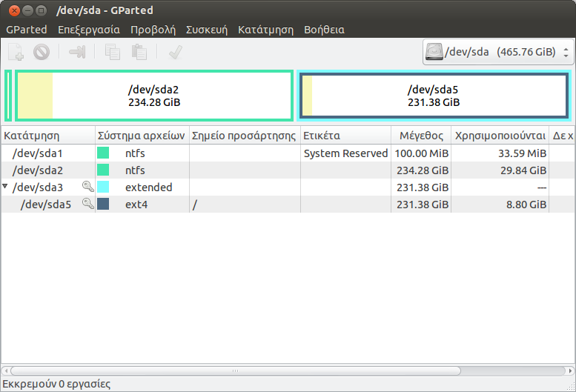Sort by the Μέγεθος column header
This screenshot has height=392, width=576.
[420, 136]
